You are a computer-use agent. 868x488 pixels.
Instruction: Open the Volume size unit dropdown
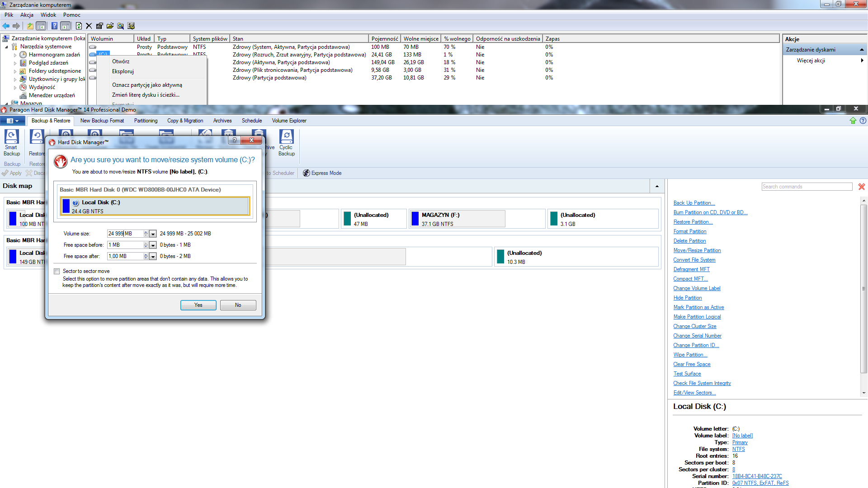(x=153, y=234)
